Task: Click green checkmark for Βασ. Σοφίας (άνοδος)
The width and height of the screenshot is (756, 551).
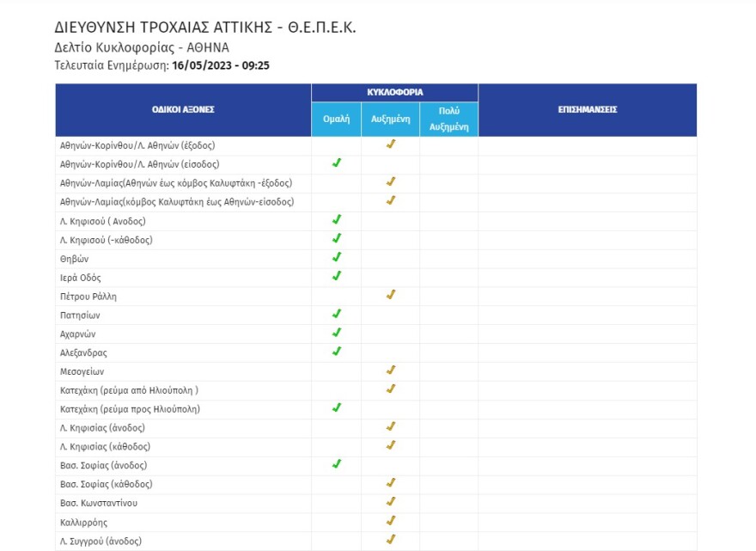Action: coord(337,464)
